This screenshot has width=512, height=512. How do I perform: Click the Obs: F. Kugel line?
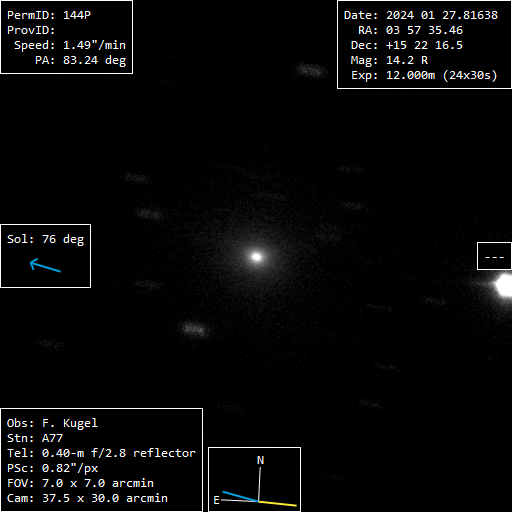(52, 423)
